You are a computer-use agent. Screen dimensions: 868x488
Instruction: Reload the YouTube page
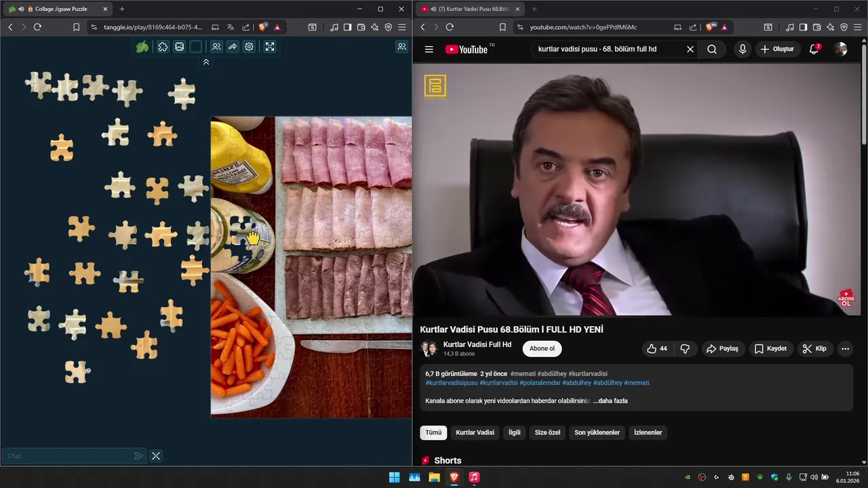pyautogui.click(x=450, y=27)
